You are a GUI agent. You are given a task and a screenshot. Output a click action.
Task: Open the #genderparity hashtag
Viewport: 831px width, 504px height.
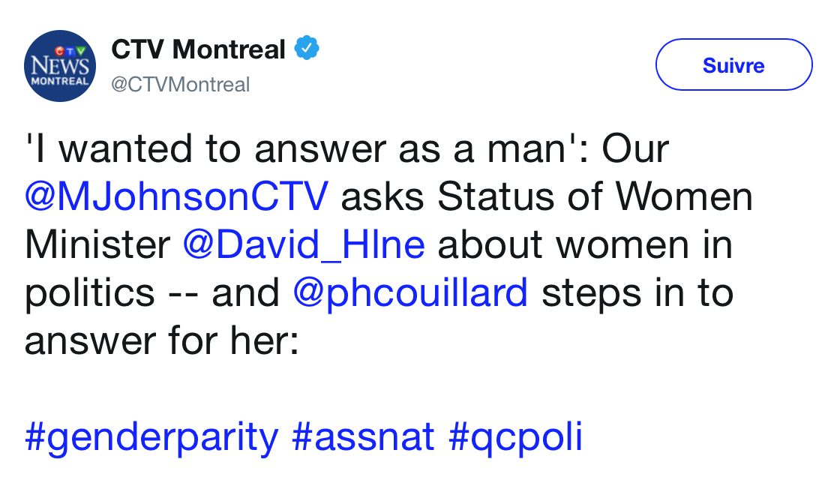(151, 438)
